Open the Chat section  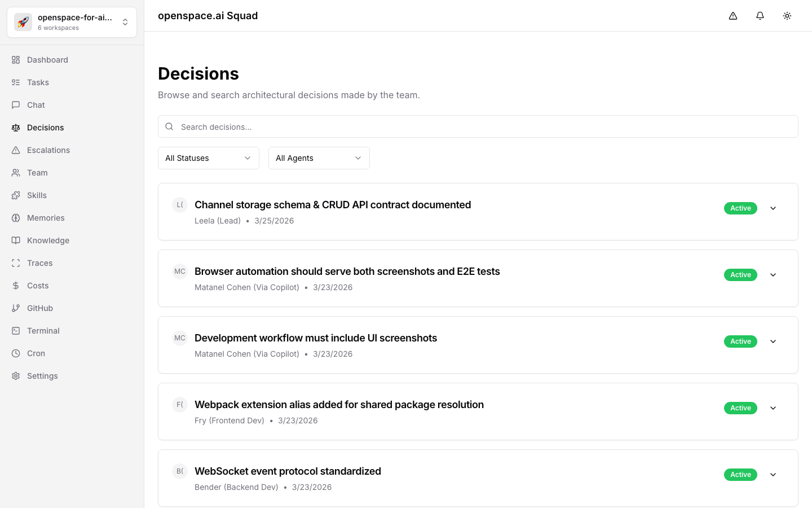(x=36, y=105)
